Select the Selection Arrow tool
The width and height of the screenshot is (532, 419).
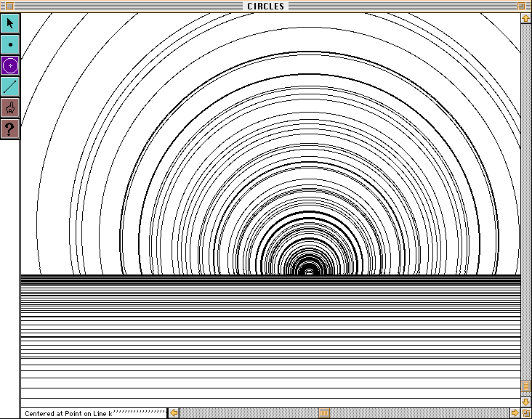point(10,23)
